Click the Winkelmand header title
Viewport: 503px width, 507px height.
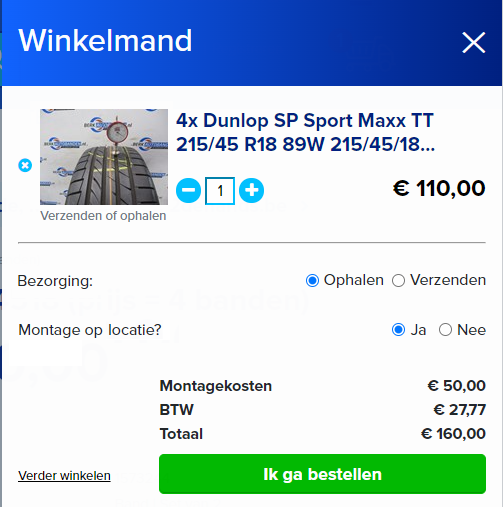tap(105, 40)
